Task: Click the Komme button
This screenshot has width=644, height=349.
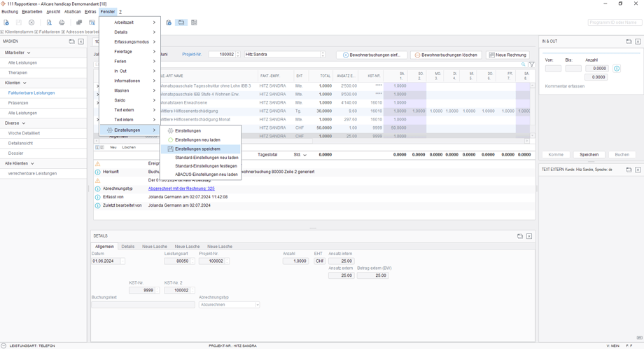Action: 556,155
